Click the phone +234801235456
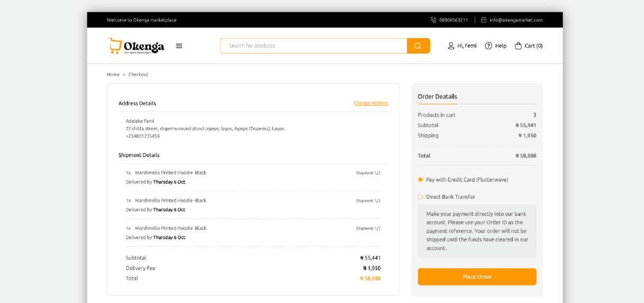This screenshot has width=644, height=303. tap(143, 136)
